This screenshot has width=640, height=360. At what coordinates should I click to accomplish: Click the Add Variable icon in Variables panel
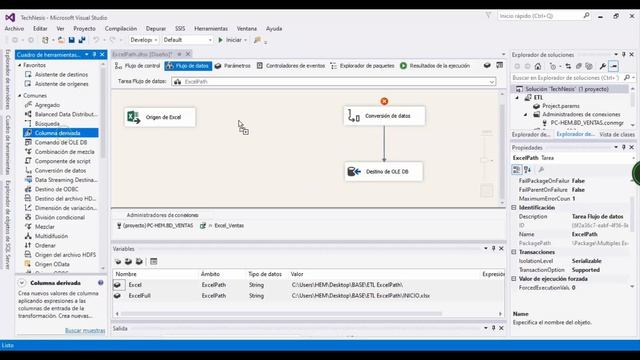pyautogui.click(x=118, y=262)
